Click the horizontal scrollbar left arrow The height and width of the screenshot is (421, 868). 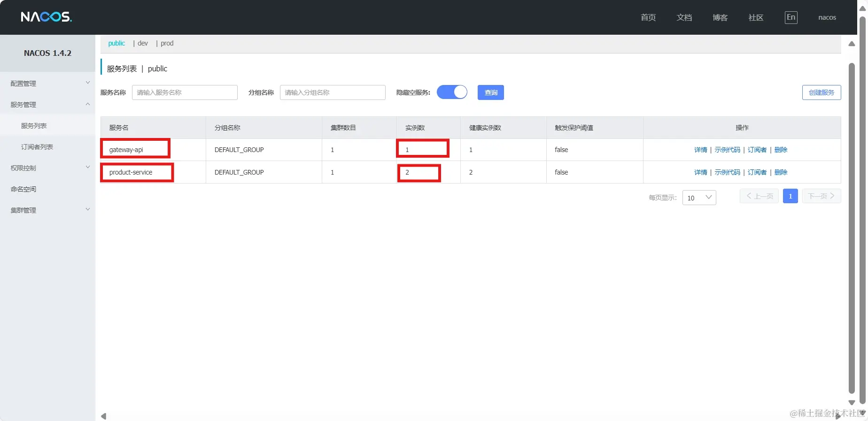point(104,416)
